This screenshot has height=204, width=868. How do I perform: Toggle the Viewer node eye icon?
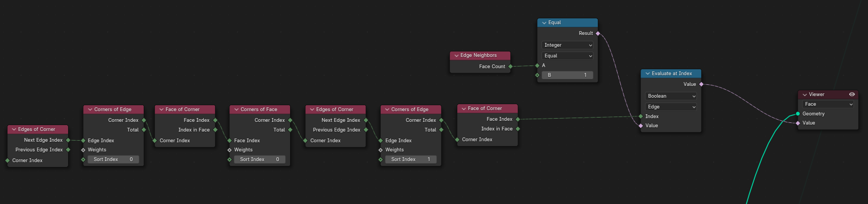pyautogui.click(x=852, y=94)
